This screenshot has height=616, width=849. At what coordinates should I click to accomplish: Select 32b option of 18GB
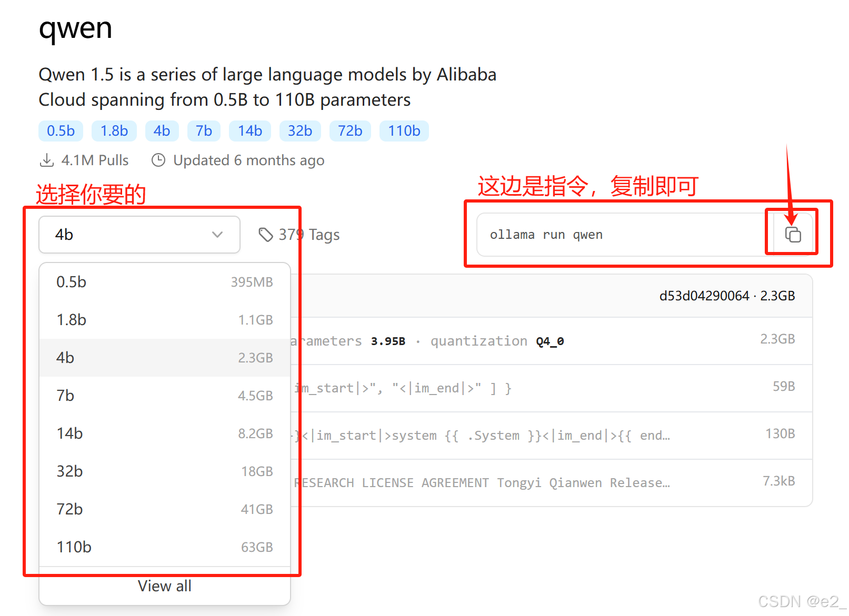165,471
